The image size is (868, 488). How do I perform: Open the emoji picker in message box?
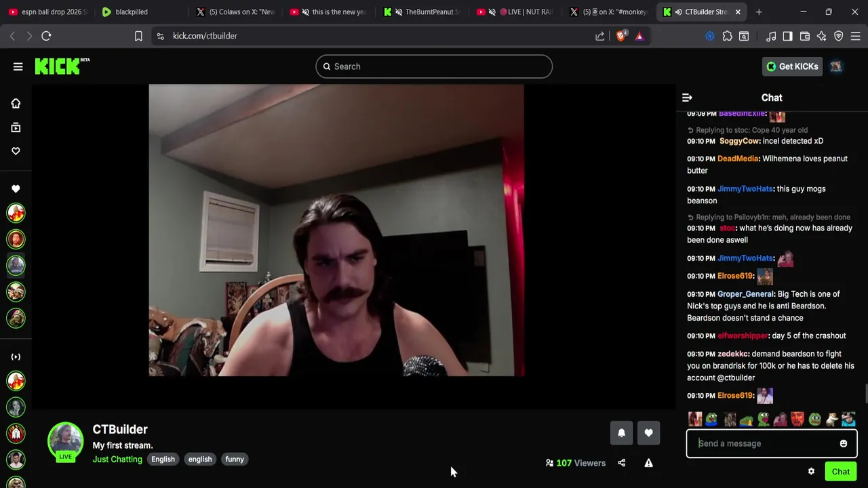844,443
